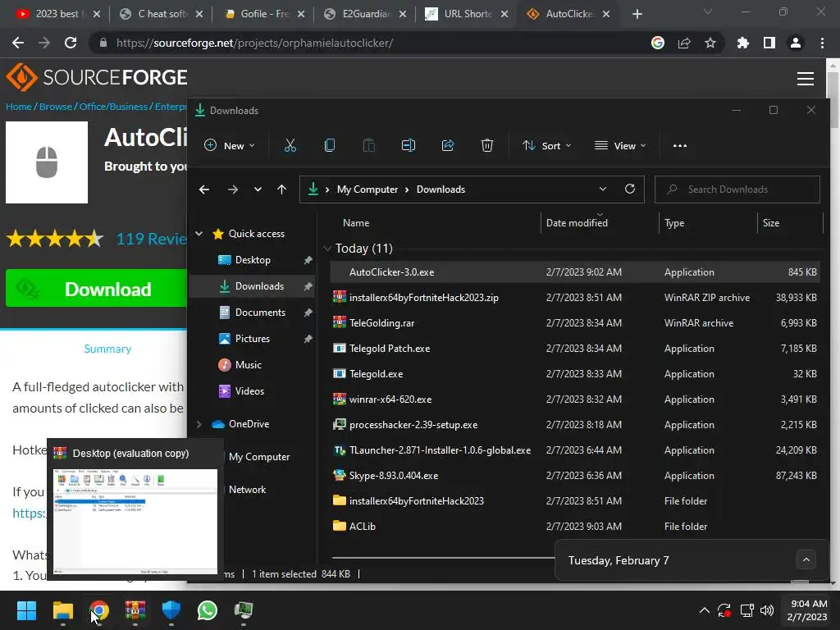Open Windows Security shield on taskbar
Viewport: 840px width, 630px height.
click(171, 610)
